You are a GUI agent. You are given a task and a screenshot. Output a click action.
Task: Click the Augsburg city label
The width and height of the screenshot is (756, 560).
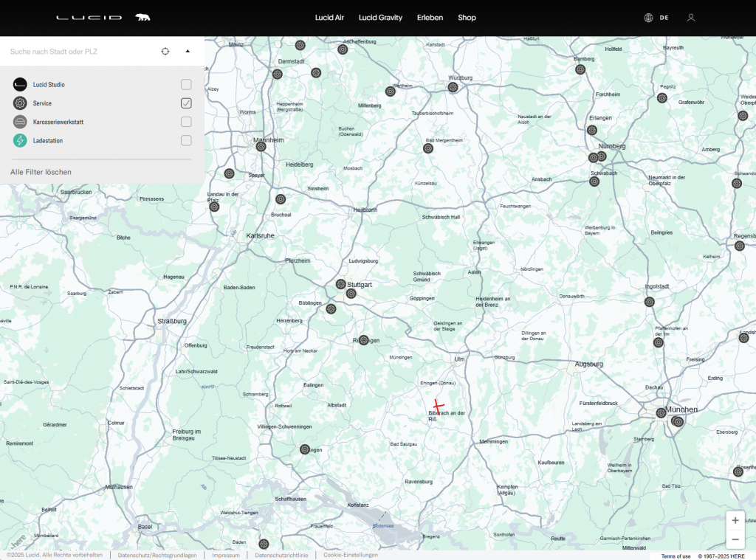588,364
